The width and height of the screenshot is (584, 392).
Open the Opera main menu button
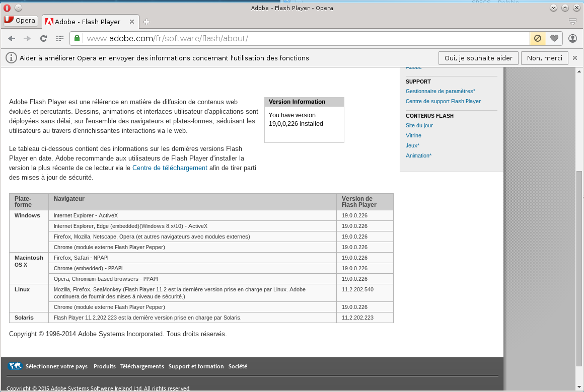21,21
